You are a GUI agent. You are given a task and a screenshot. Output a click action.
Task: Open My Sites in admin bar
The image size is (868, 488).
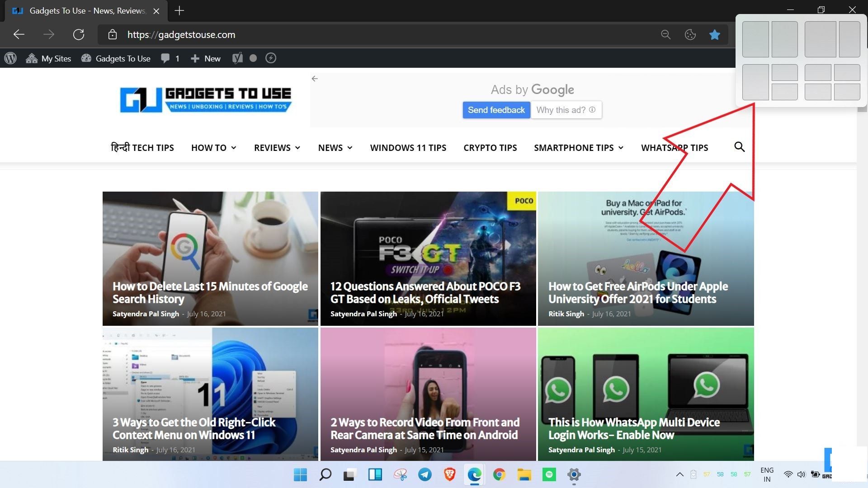49,58
